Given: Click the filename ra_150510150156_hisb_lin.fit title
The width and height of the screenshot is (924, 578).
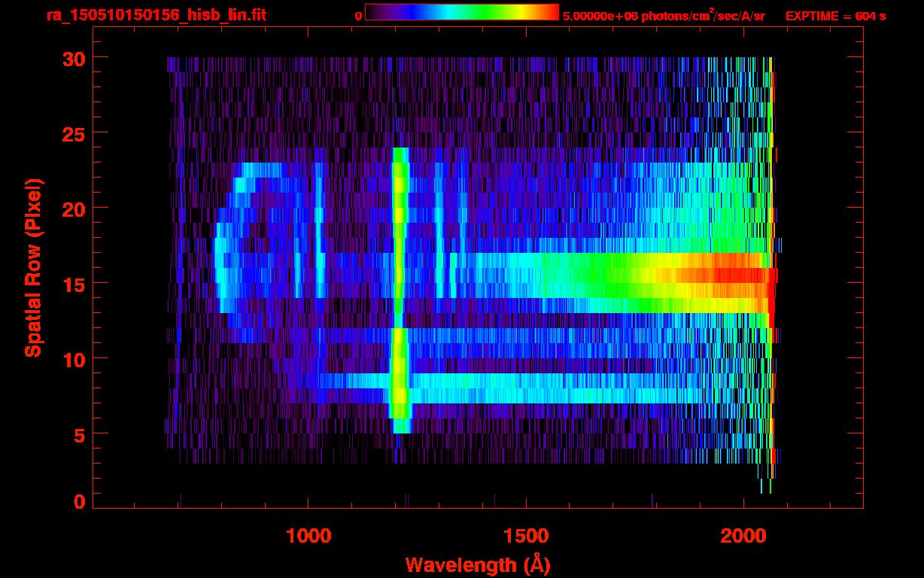Looking at the screenshot, I should [156, 15].
